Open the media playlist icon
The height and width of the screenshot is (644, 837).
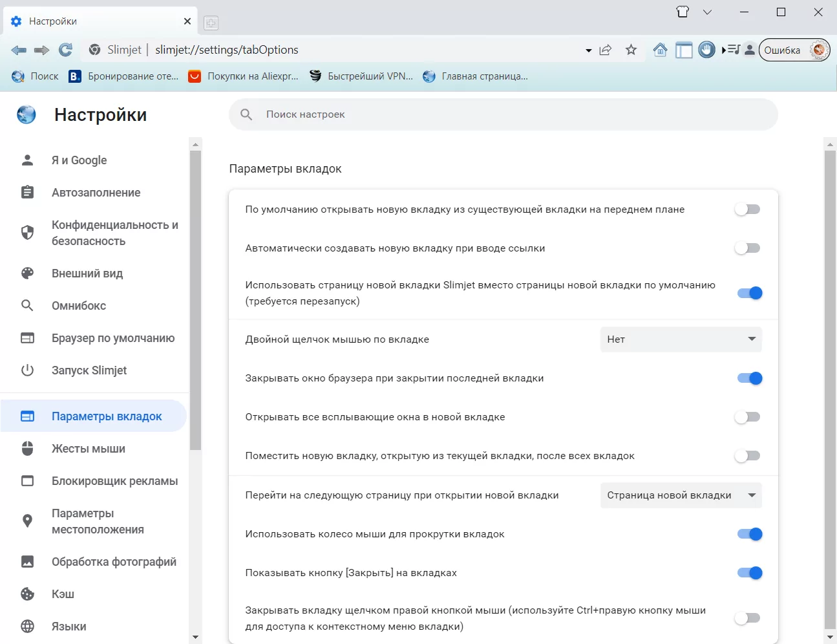731,50
